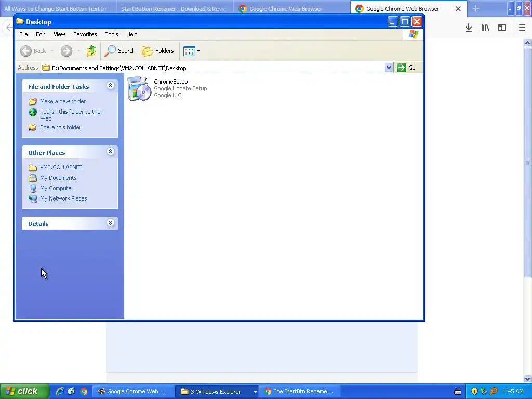The image size is (532, 399).
Task: Open the Help menu
Action: pos(131,34)
